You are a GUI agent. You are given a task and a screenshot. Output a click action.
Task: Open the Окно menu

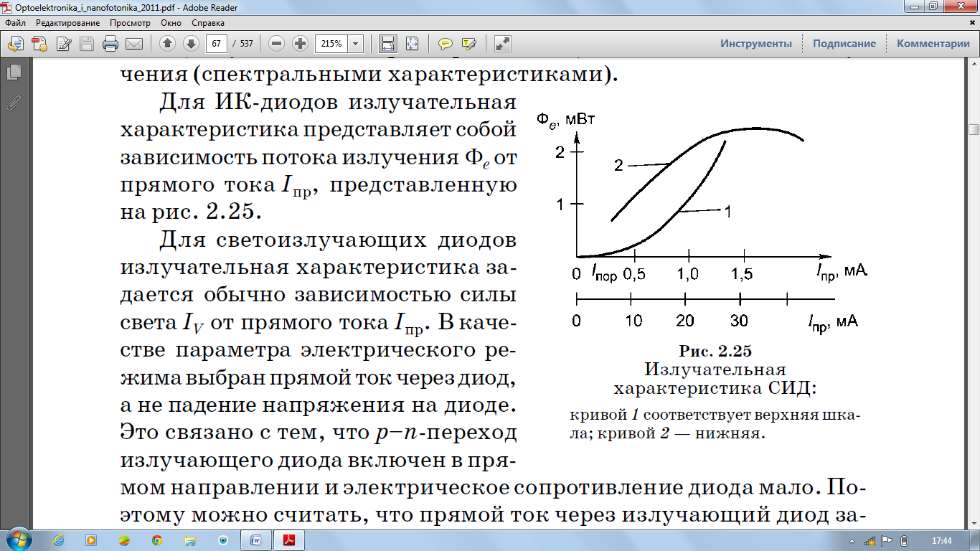pos(171,23)
